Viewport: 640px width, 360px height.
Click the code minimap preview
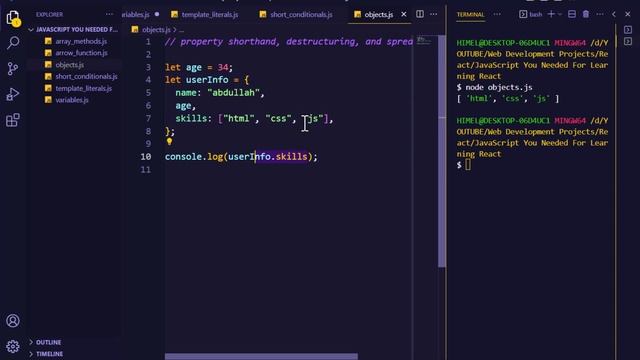pyautogui.click(x=424, y=40)
